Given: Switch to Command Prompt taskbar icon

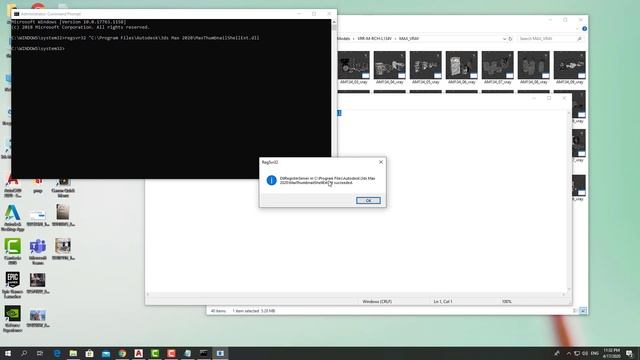Looking at the screenshot, I should (x=204, y=353).
